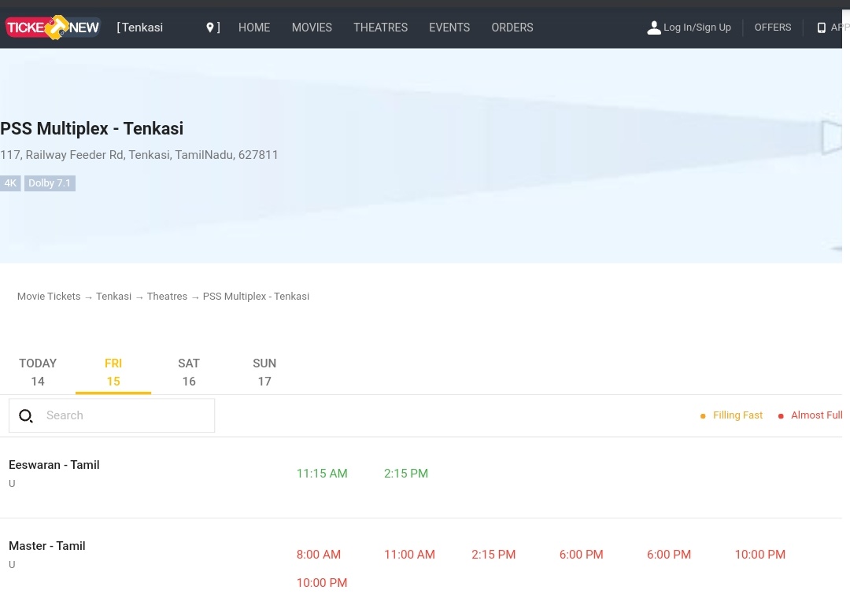The width and height of the screenshot is (850, 616).
Task: Click the Filling Fast legend
Action: 731,415
